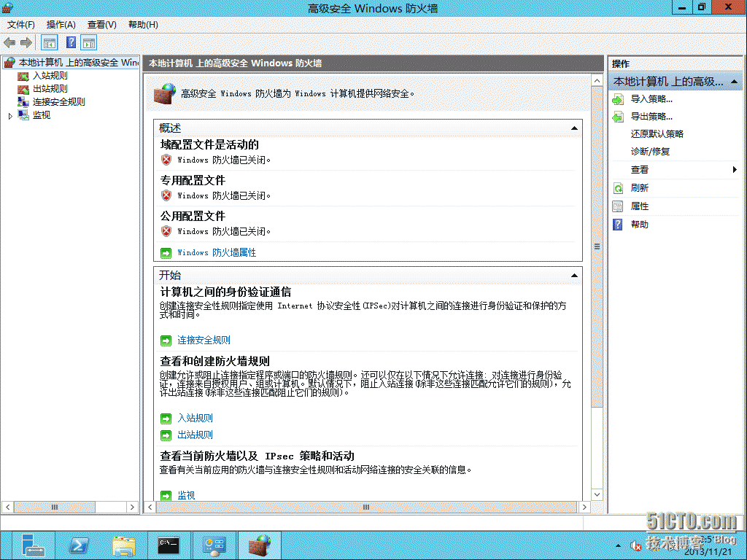Select the 监视 tree node
Viewport: 747px width, 560px height.
tap(42, 114)
